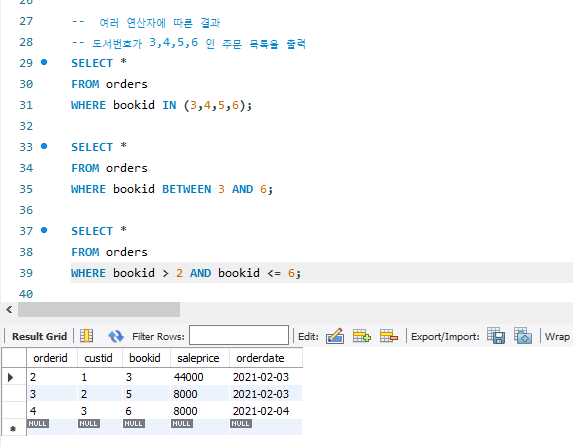
Task: Click the bookid cell with value 5
Action: point(146,394)
